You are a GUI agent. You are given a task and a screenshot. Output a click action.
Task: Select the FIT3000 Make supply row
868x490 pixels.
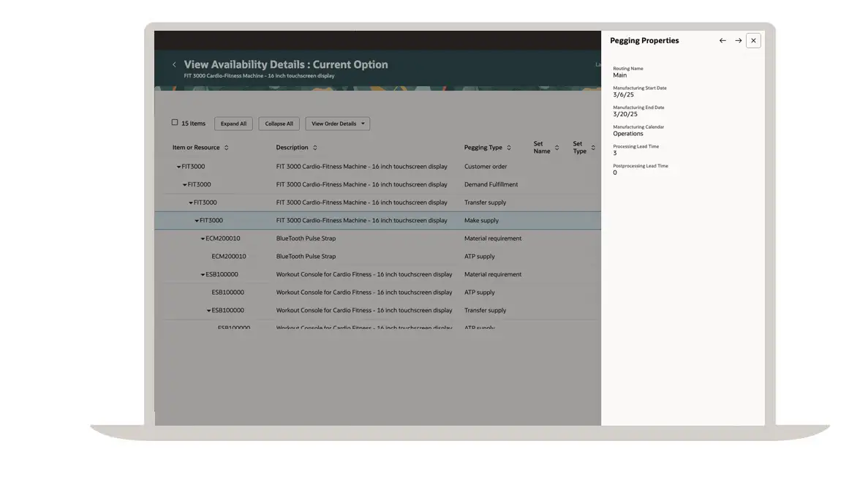click(x=361, y=221)
